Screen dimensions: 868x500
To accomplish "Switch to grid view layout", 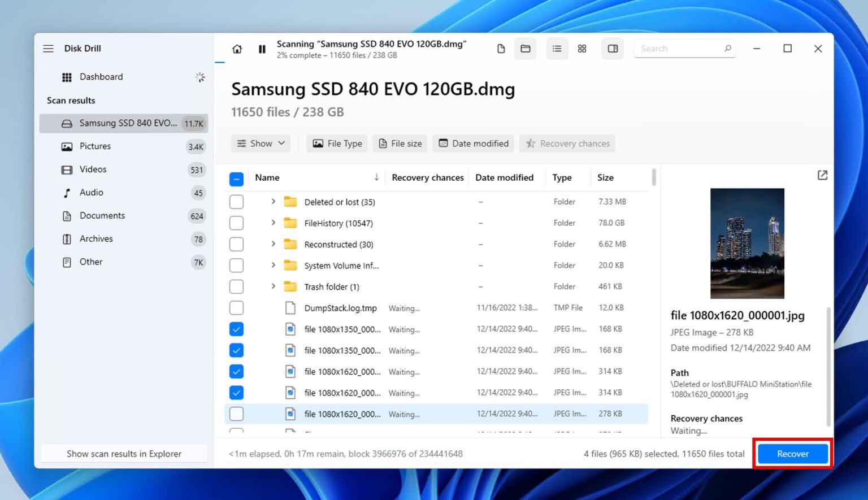I will point(581,49).
